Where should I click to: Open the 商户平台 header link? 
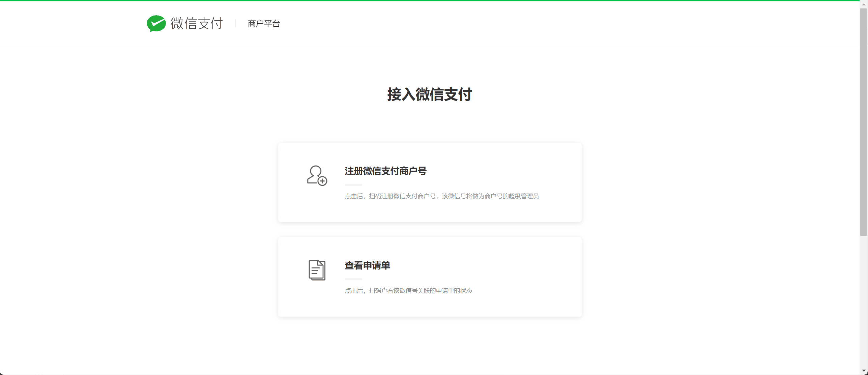[x=264, y=24]
